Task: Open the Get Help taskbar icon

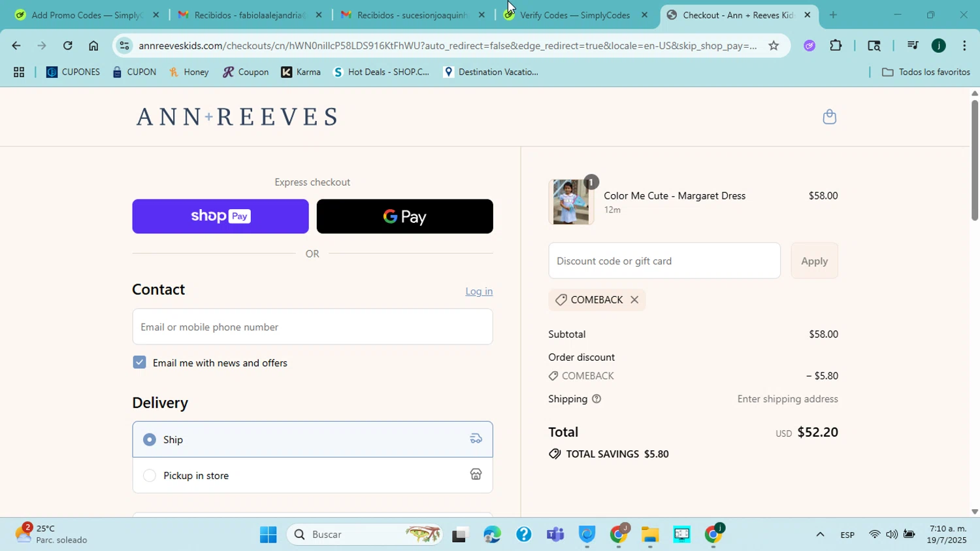Action: tap(523, 535)
